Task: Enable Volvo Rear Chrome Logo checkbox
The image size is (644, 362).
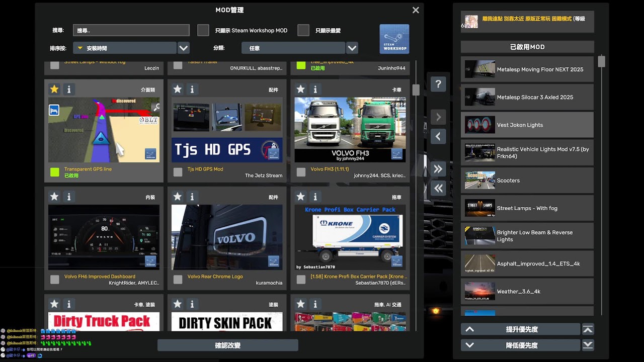Action: [178, 280]
